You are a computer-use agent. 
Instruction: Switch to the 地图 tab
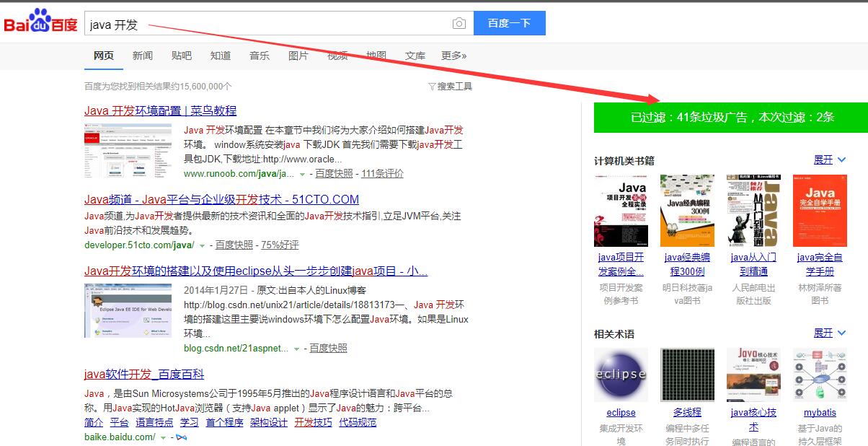[376, 56]
